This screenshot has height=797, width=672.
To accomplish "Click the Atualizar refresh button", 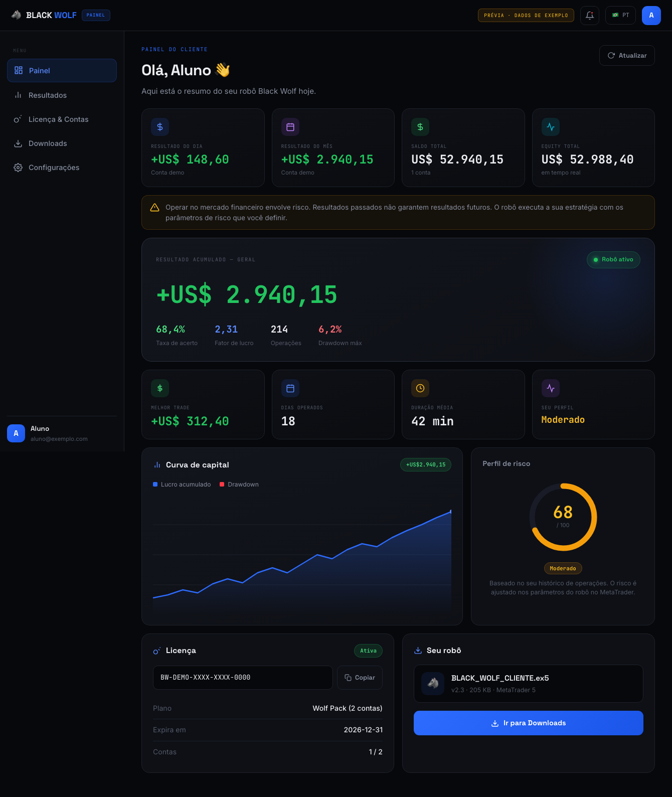I will click(627, 56).
